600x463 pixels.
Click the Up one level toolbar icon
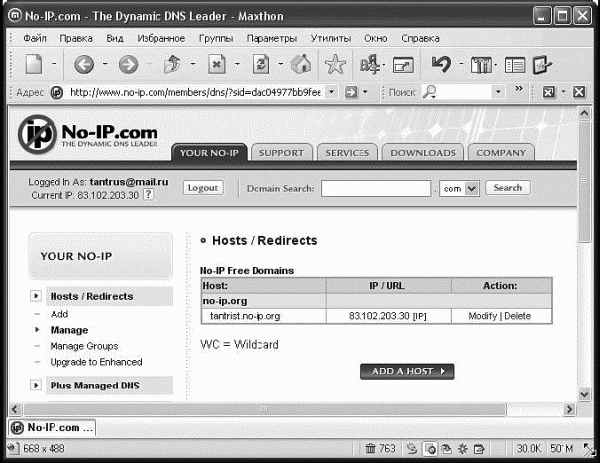coord(172,64)
